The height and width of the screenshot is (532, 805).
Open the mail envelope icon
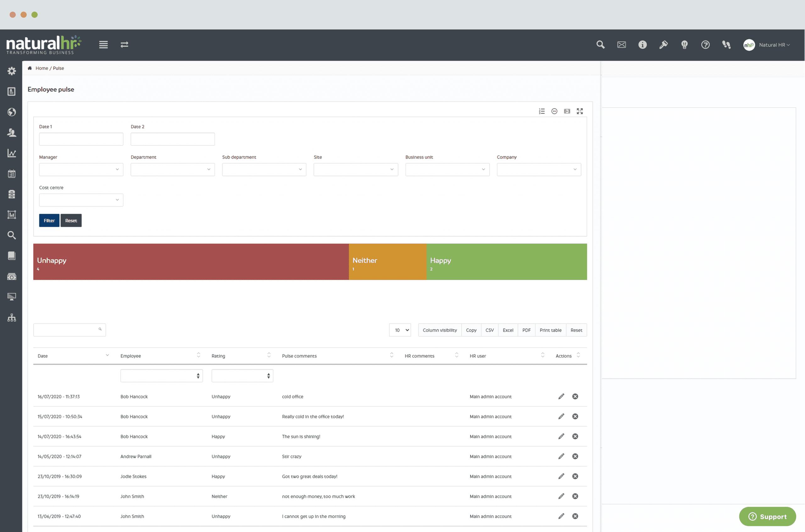(621, 45)
